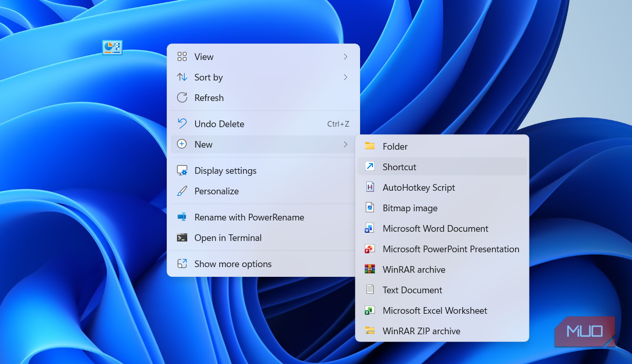Click the Display settings monitor icon
Screen dimensions: 632x364
pyautogui.click(x=182, y=170)
